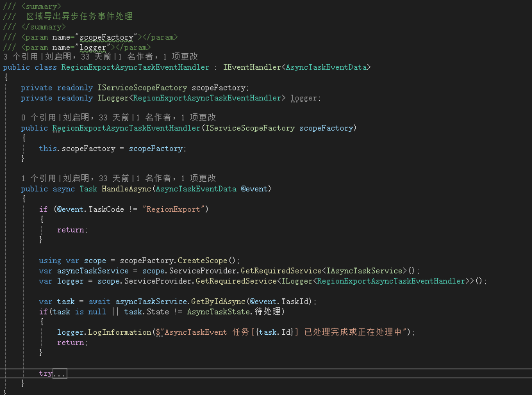Click the CreateScope method call
This screenshot has height=395, width=532.
point(203,261)
